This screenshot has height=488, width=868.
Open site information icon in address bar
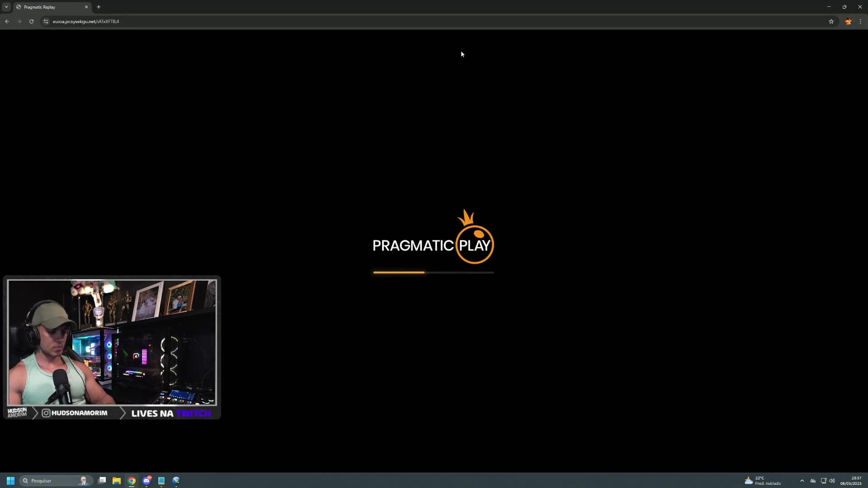point(46,21)
